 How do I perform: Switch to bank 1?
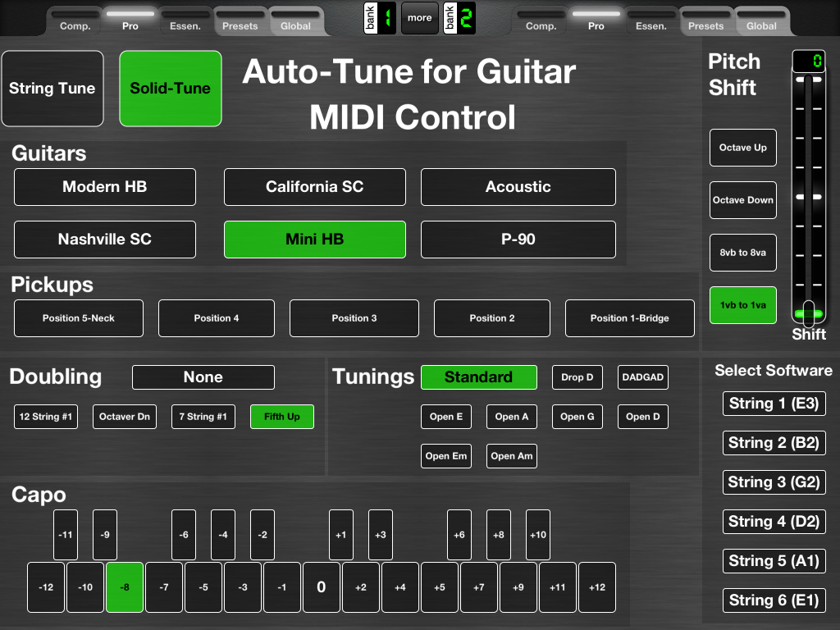(380, 18)
